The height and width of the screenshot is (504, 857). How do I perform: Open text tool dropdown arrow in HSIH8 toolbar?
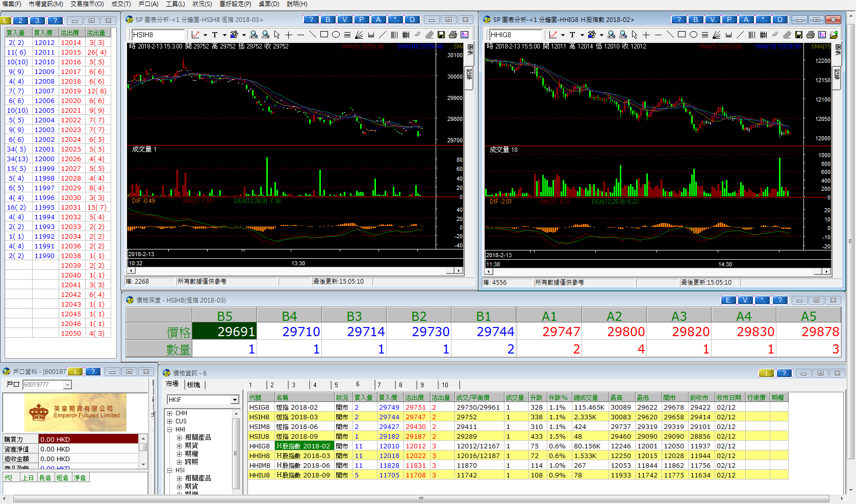click(x=224, y=35)
